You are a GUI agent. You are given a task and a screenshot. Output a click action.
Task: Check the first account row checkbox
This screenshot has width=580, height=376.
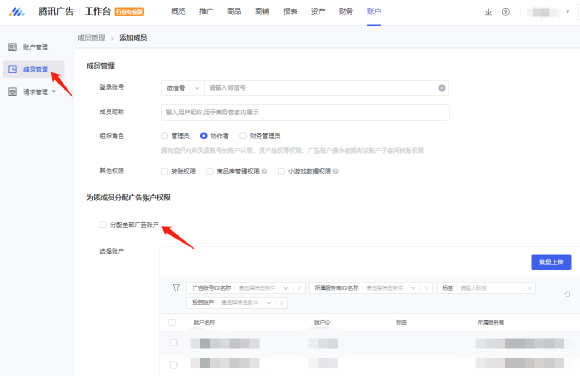pyautogui.click(x=173, y=343)
